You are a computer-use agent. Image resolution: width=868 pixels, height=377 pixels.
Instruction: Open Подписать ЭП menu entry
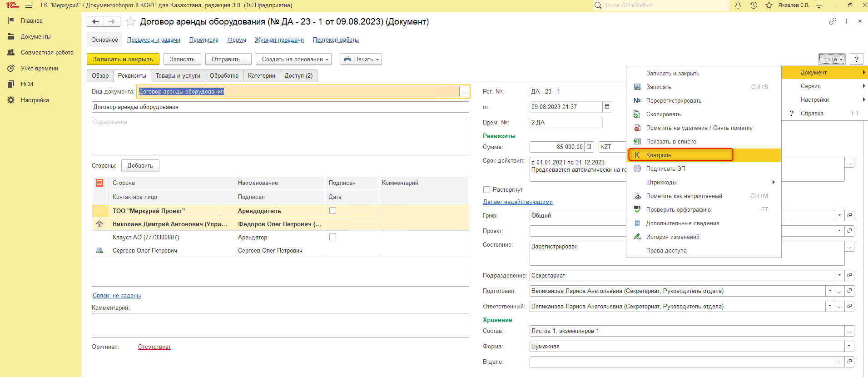point(665,169)
